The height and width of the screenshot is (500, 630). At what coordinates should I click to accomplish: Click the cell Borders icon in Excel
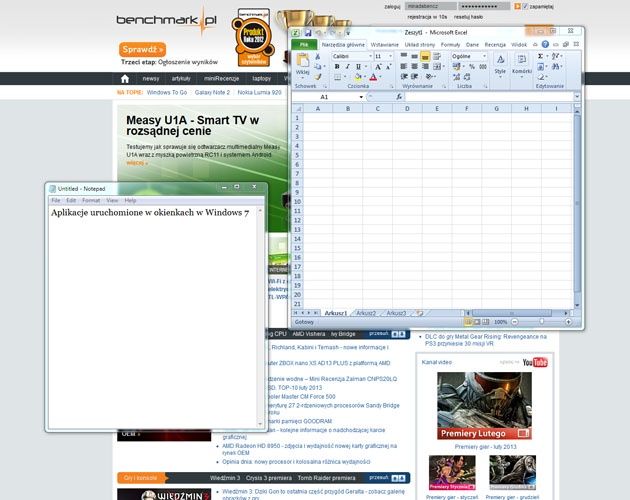(338, 77)
